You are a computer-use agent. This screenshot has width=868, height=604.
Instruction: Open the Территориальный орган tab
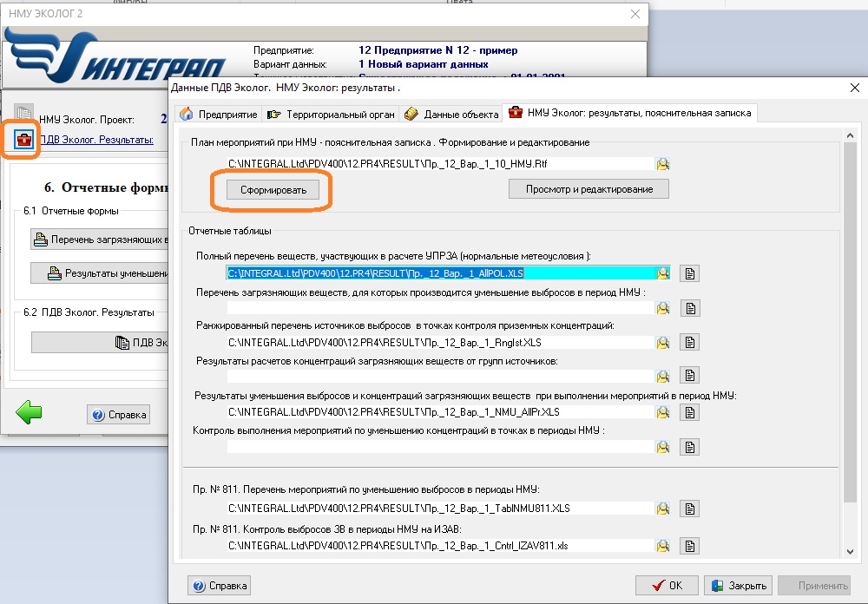tap(331, 114)
